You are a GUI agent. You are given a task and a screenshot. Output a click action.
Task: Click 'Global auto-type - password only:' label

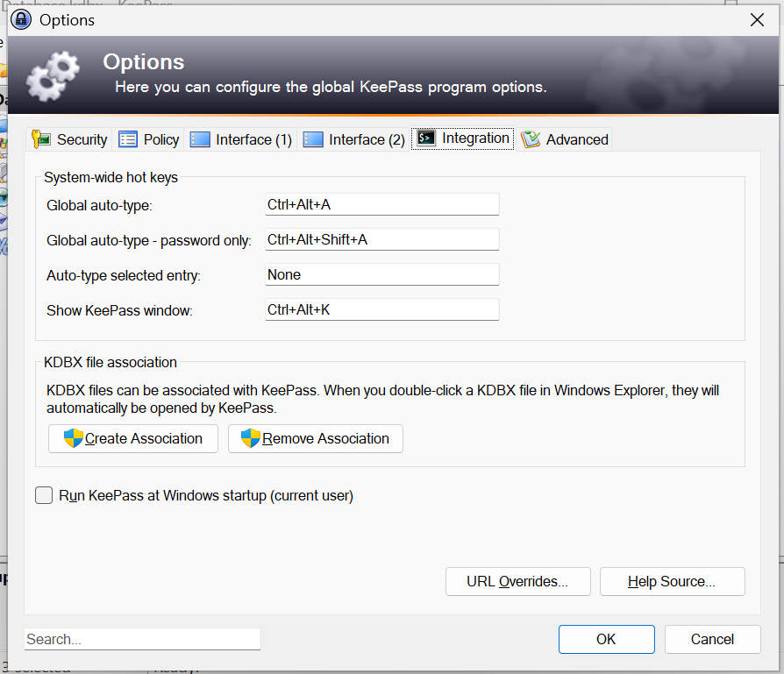pos(149,240)
